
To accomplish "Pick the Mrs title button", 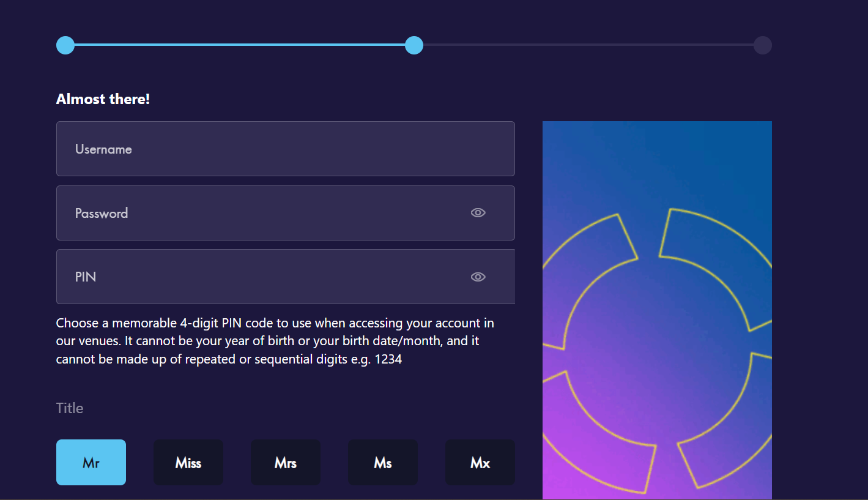I will pos(286,463).
